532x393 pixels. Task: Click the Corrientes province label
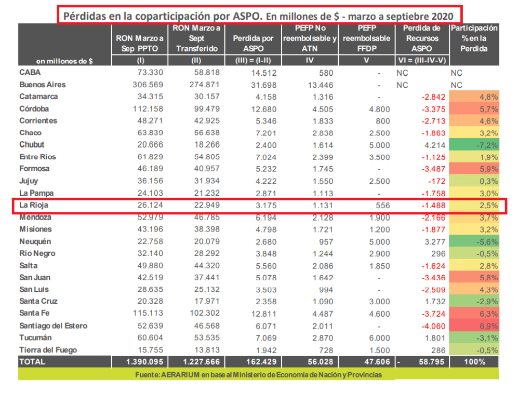point(38,121)
